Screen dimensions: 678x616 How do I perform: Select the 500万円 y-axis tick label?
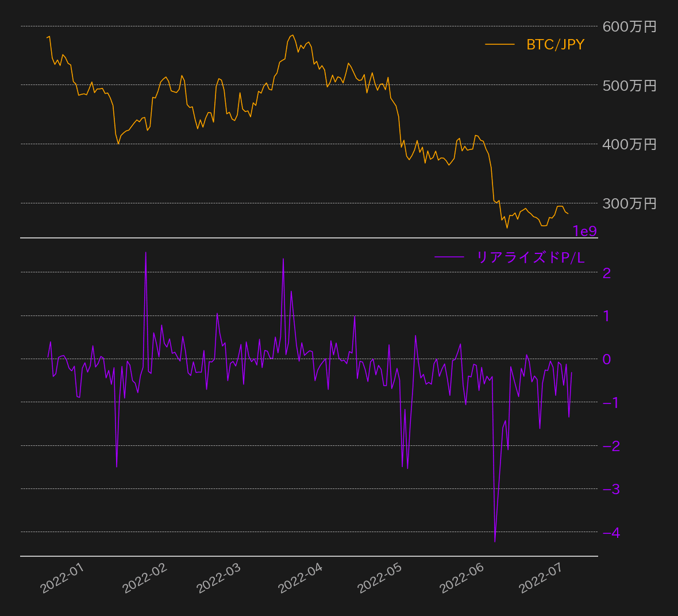pos(629,86)
